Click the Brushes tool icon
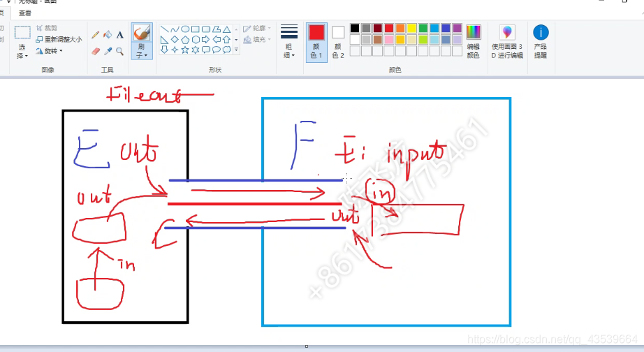The image size is (644, 352). point(142,33)
